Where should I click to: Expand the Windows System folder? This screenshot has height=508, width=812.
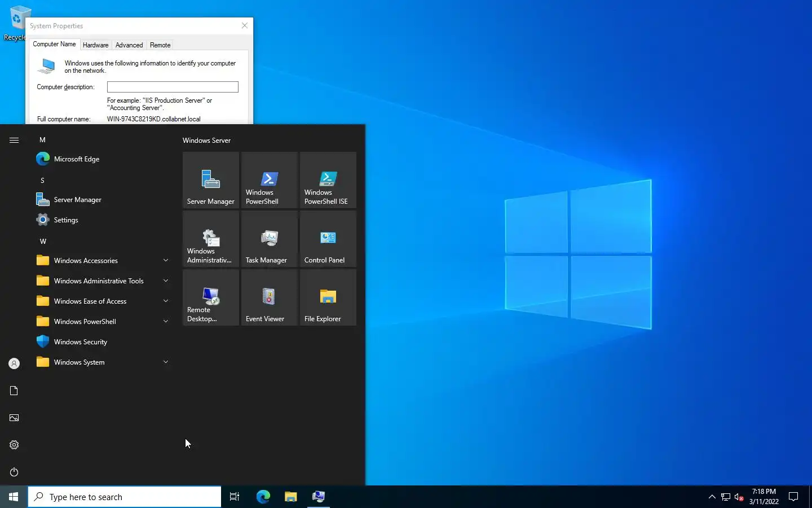[103, 362]
